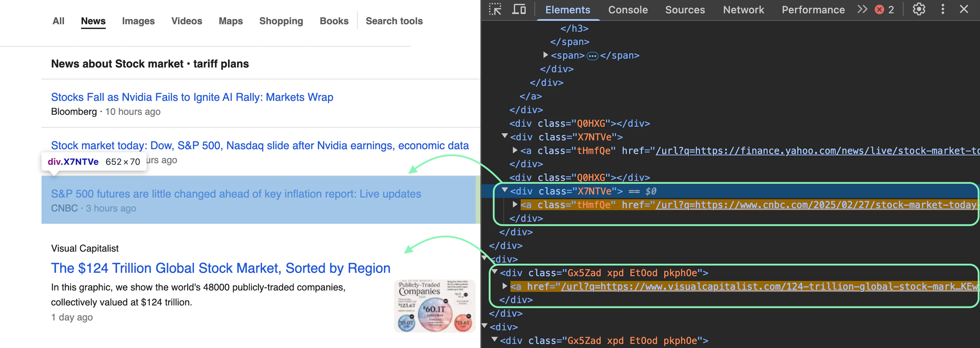980x348 pixels.
Task: Expand the visualcapitalist.com anchor node
Action: [505, 286]
